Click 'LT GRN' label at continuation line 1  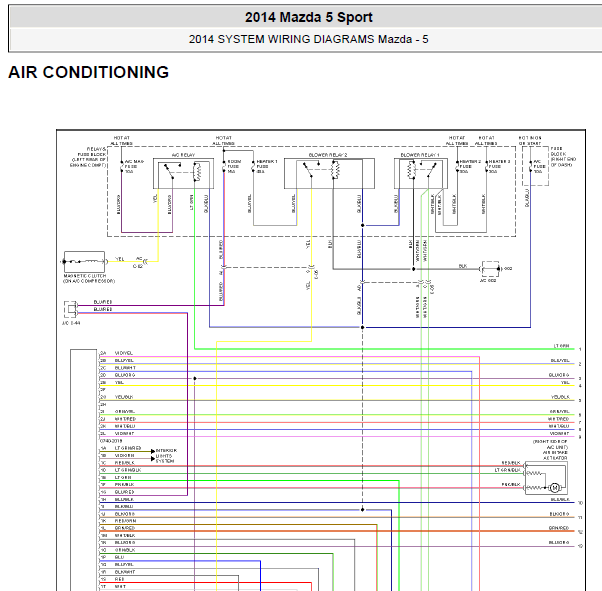561,346
